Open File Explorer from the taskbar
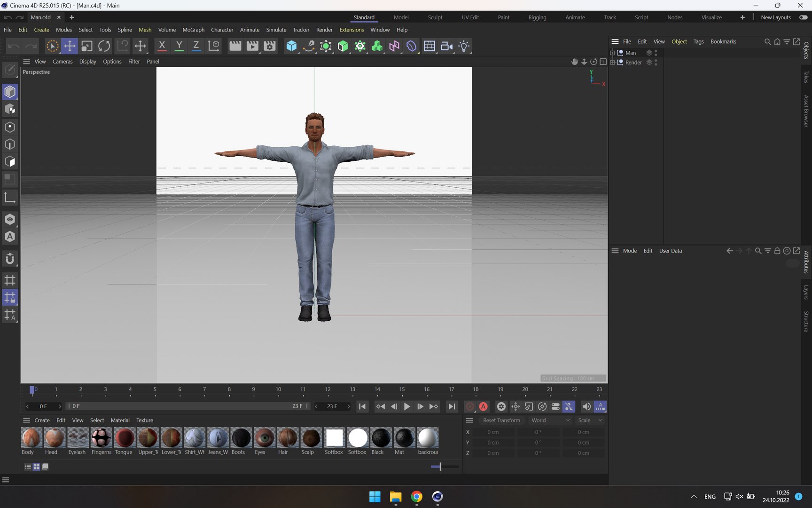This screenshot has width=812, height=508. 396,497
